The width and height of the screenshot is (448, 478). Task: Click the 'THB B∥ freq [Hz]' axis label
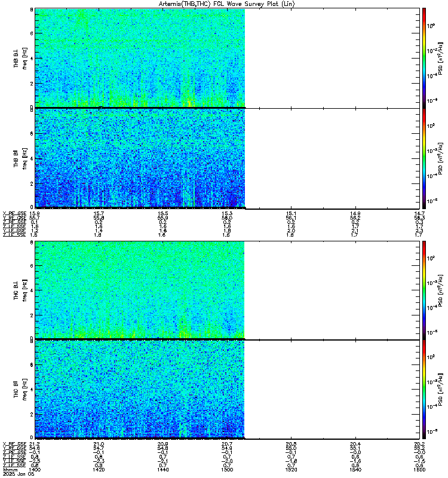coord(20,158)
